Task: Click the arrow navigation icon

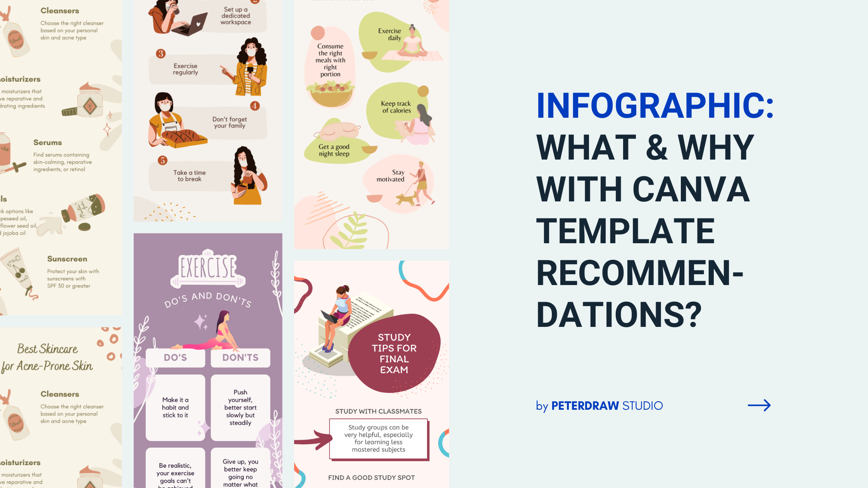Action: tap(759, 405)
